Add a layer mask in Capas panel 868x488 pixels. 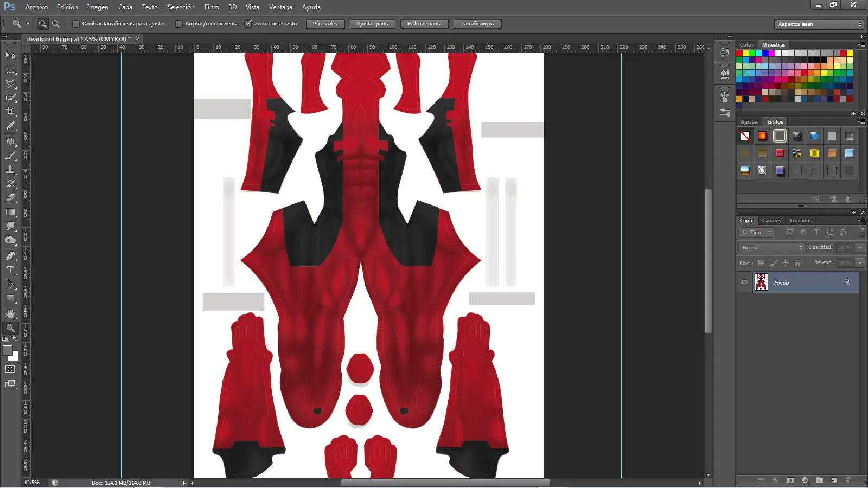coord(790,480)
